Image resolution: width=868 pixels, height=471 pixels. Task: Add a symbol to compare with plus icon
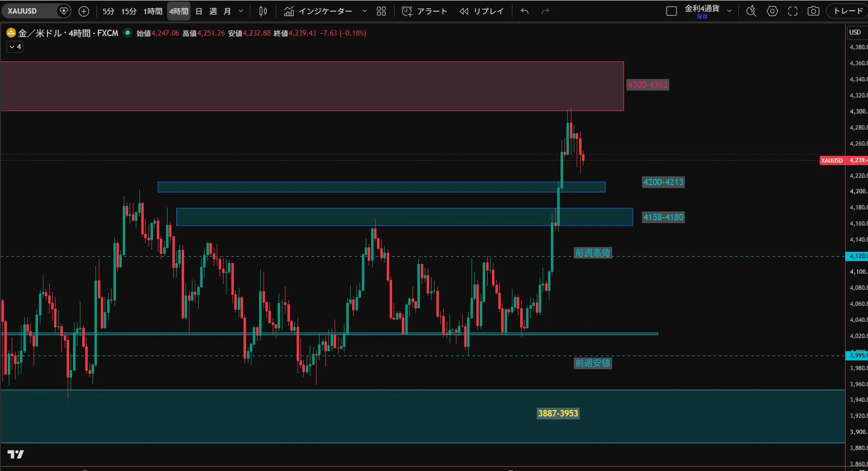[84, 11]
